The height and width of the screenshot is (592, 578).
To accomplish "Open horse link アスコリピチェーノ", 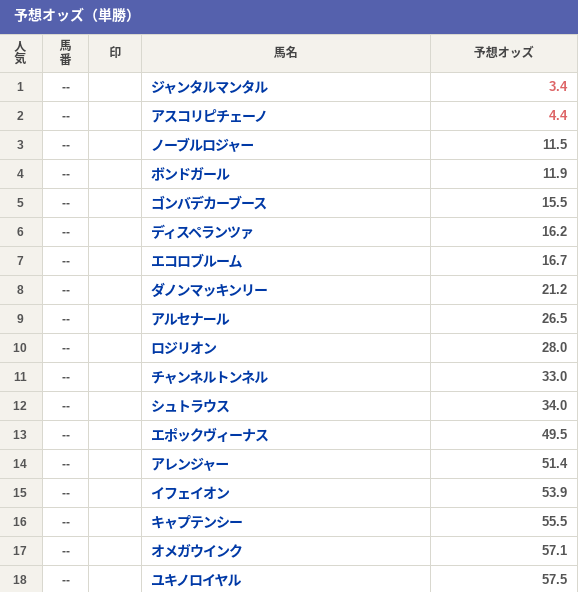I will [209, 116].
